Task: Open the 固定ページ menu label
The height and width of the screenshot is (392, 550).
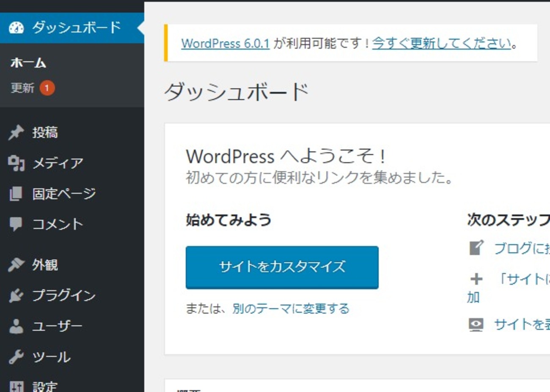Action: pos(64,194)
